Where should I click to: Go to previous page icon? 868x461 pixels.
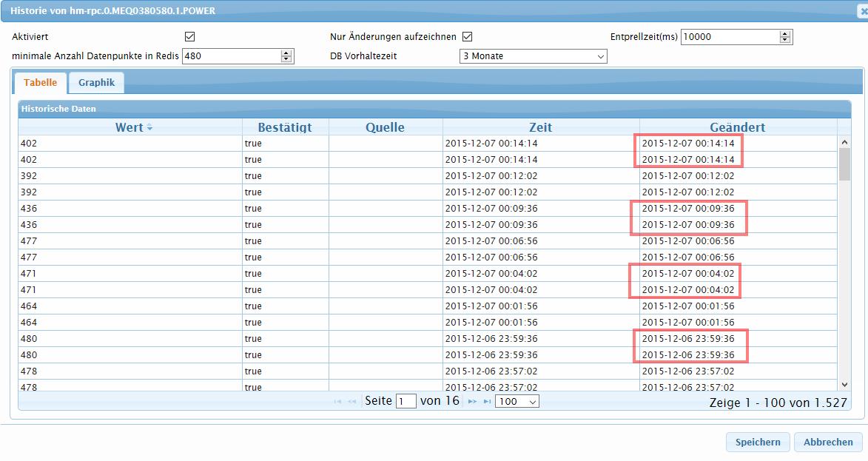tap(352, 402)
